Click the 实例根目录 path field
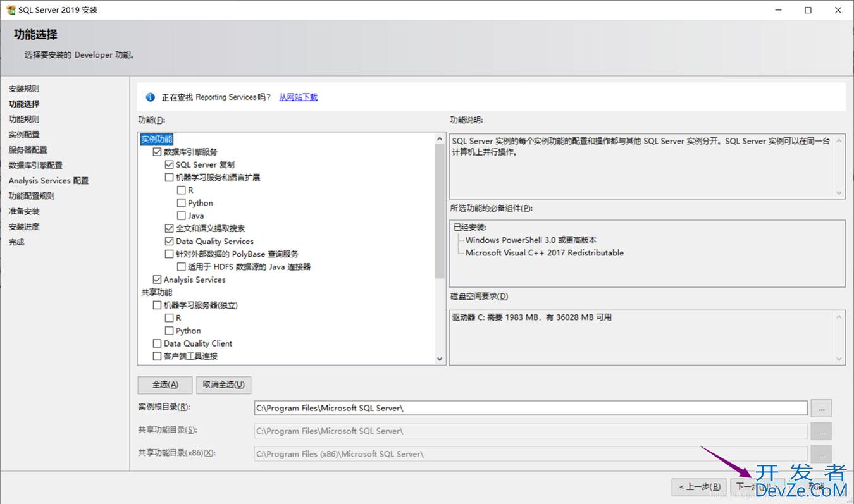The height and width of the screenshot is (504, 854). tap(531, 408)
